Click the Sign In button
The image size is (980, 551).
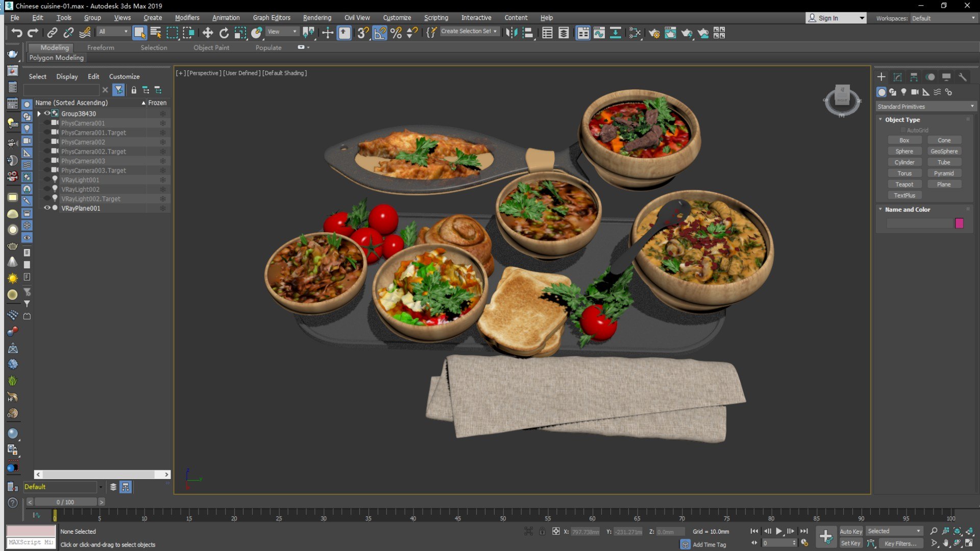[x=836, y=18]
